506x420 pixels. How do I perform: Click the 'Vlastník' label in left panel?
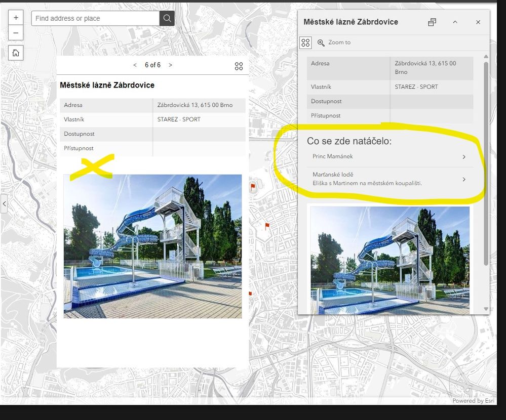pyautogui.click(x=74, y=119)
